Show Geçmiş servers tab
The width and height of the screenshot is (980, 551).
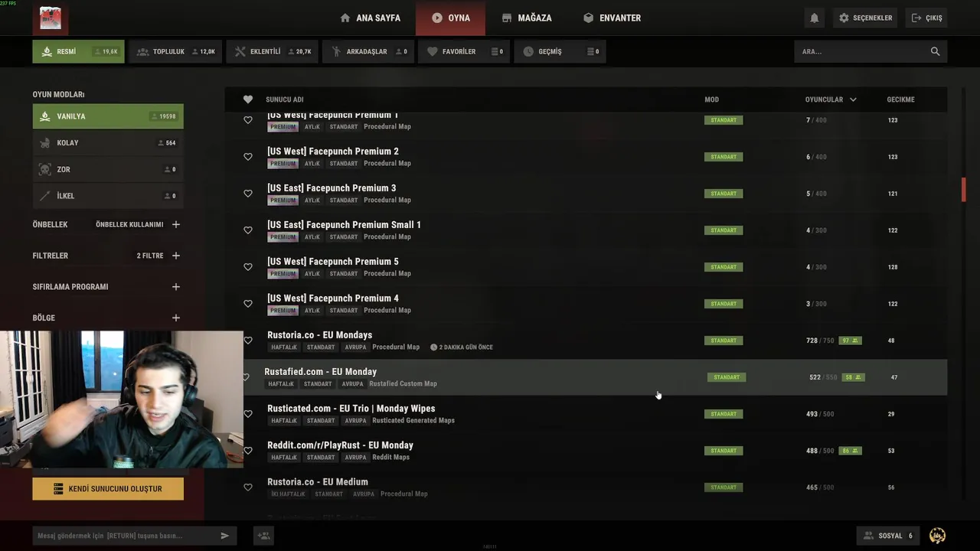(x=560, y=51)
